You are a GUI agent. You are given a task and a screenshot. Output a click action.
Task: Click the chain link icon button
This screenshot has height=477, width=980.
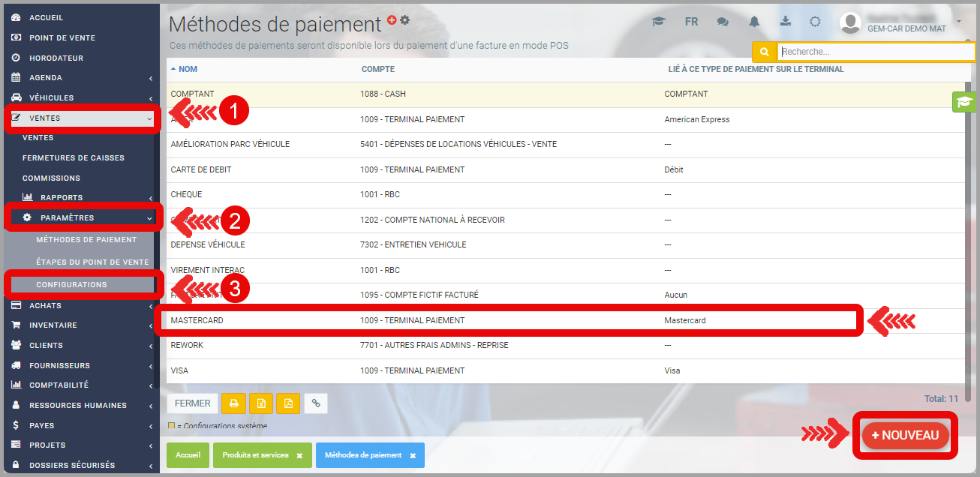pos(315,403)
